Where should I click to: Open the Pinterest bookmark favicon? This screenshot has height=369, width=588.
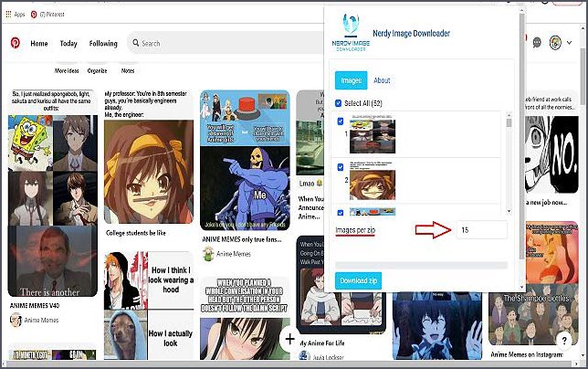click(34, 15)
